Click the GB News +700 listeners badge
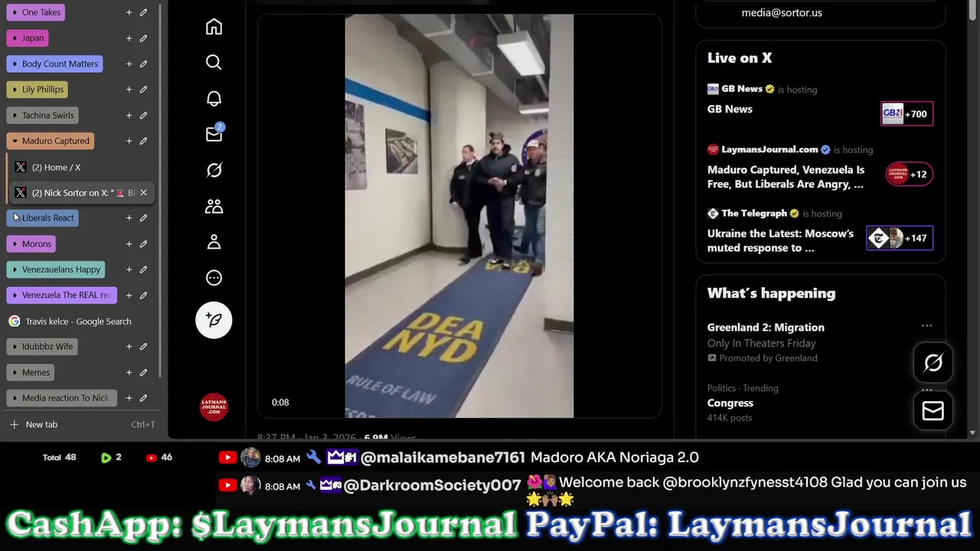980x551 pixels. pyautogui.click(x=907, y=114)
